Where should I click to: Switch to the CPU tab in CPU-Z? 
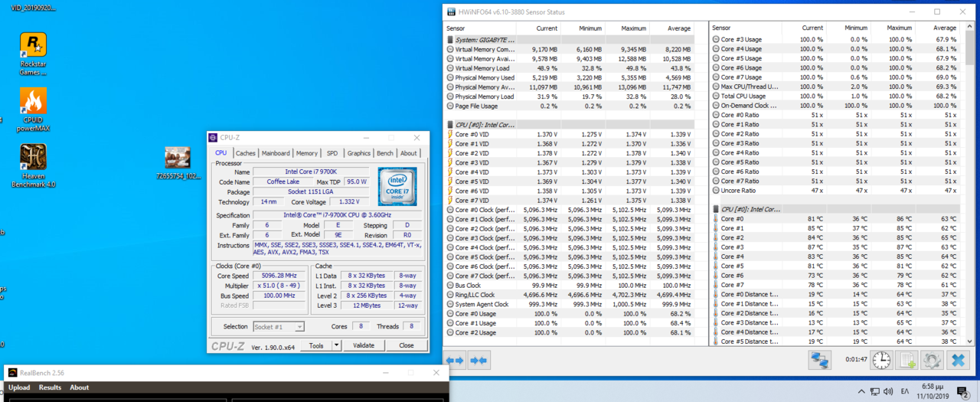pos(220,153)
